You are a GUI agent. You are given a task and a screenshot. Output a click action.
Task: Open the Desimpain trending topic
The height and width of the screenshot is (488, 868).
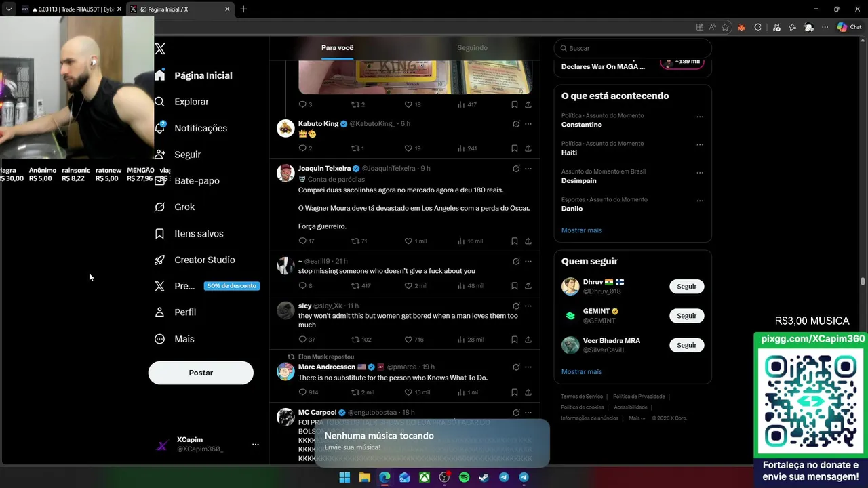[578, 181]
